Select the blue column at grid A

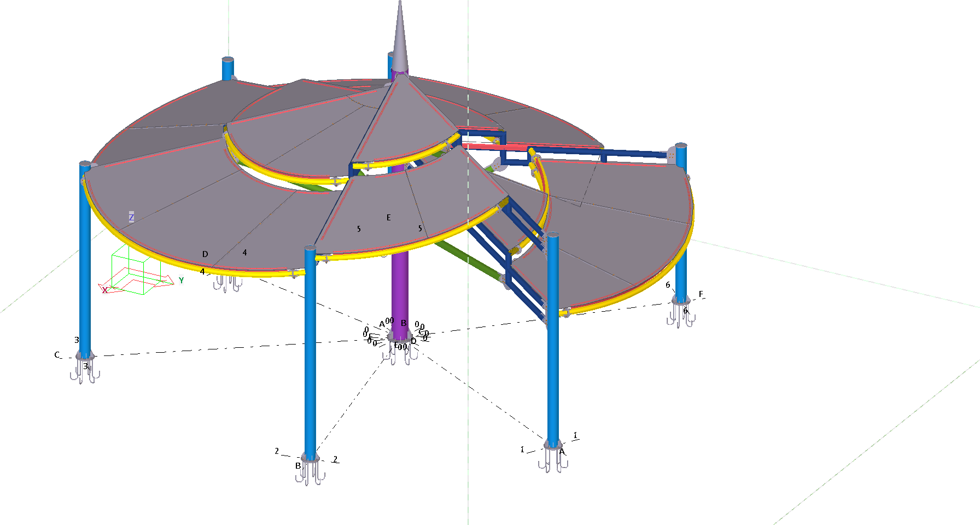pos(553,355)
